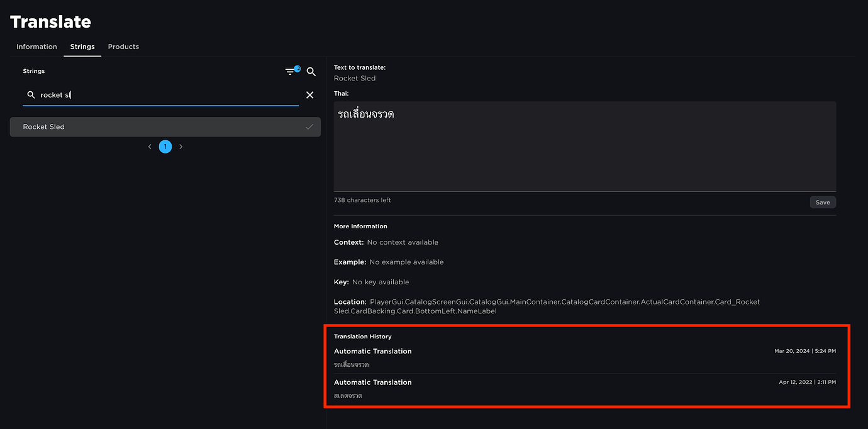This screenshot has height=429, width=868.
Task: Click the 738 characters left counter text
Action: pyautogui.click(x=362, y=199)
